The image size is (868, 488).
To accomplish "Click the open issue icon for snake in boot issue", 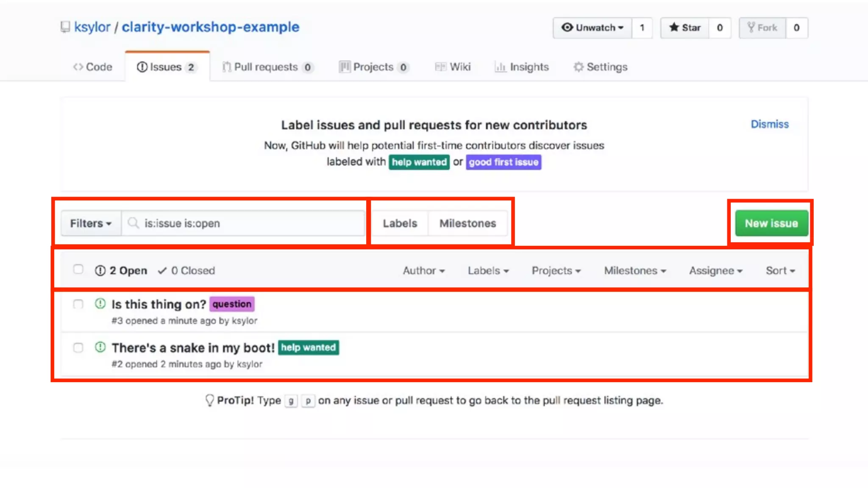I will coord(100,347).
